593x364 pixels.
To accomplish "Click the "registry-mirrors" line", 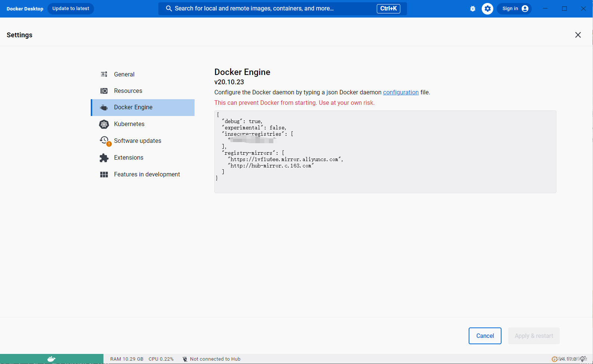I will (253, 153).
